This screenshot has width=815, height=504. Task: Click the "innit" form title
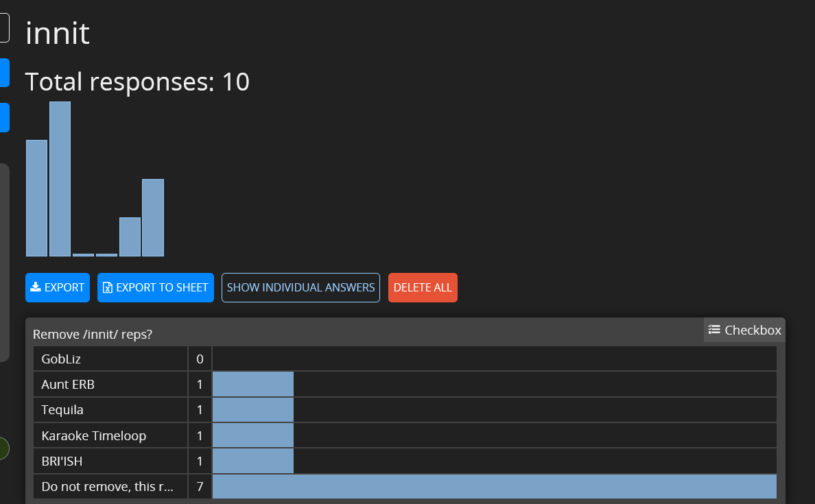point(57,33)
